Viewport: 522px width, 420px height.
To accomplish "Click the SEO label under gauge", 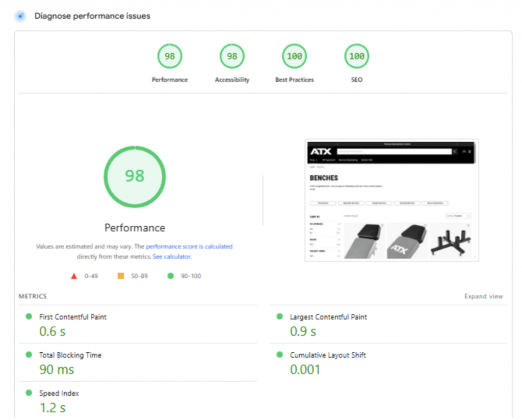I will tap(356, 80).
